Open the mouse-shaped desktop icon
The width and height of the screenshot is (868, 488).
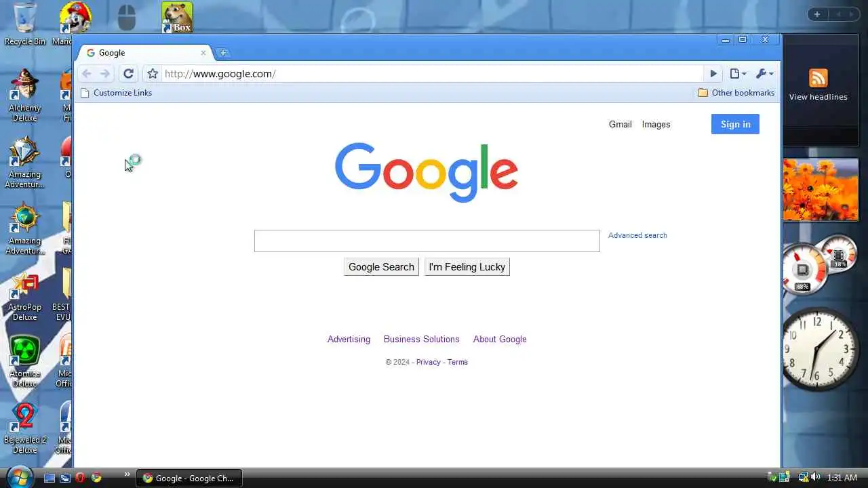click(127, 18)
